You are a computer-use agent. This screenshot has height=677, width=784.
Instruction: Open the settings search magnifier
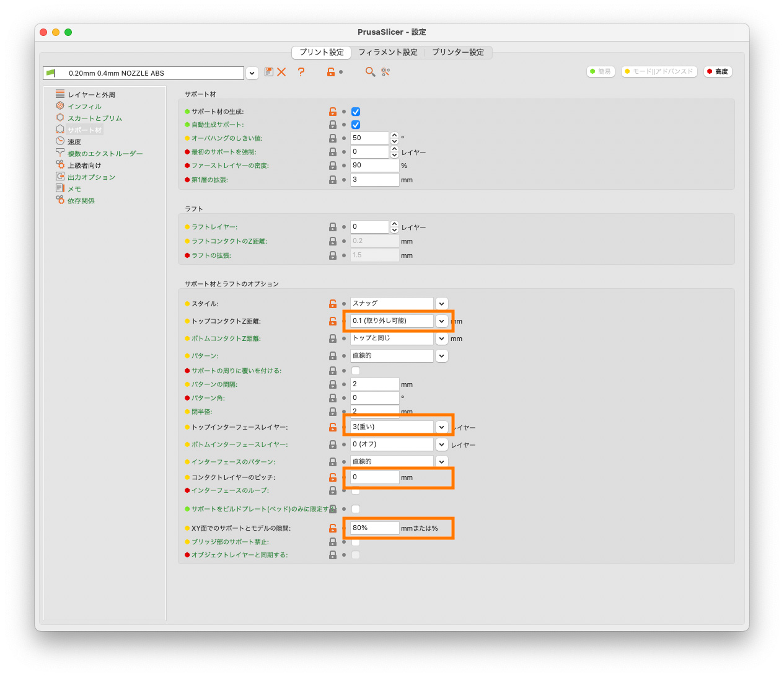click(370, 72)
